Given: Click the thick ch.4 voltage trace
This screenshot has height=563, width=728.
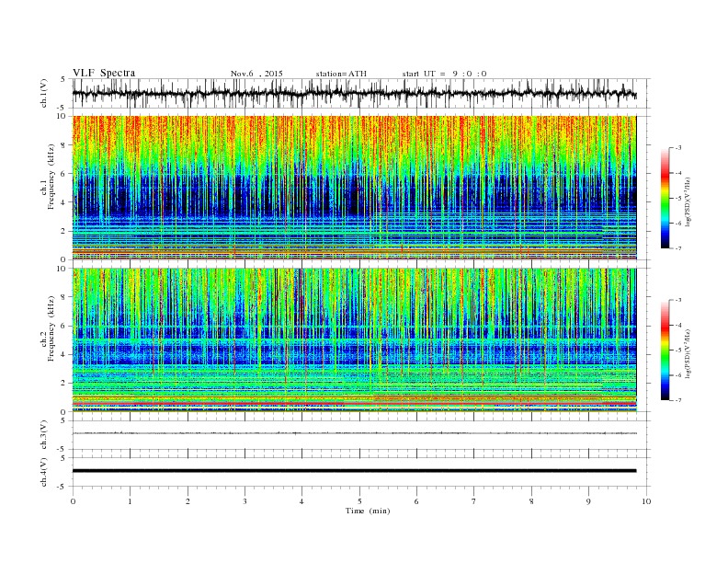Looking at the screenshot, I should [354, 471].
